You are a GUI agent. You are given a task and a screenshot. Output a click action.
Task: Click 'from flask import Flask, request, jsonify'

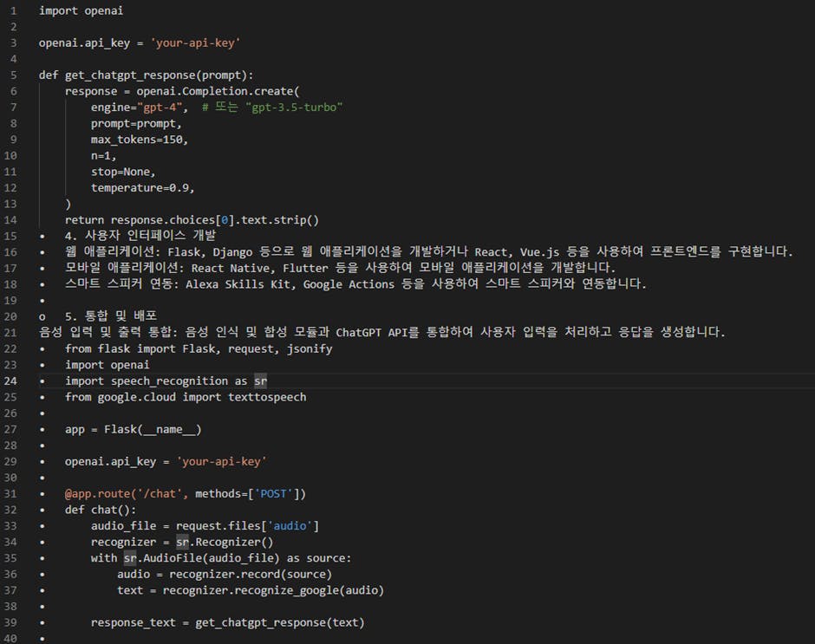199,348
